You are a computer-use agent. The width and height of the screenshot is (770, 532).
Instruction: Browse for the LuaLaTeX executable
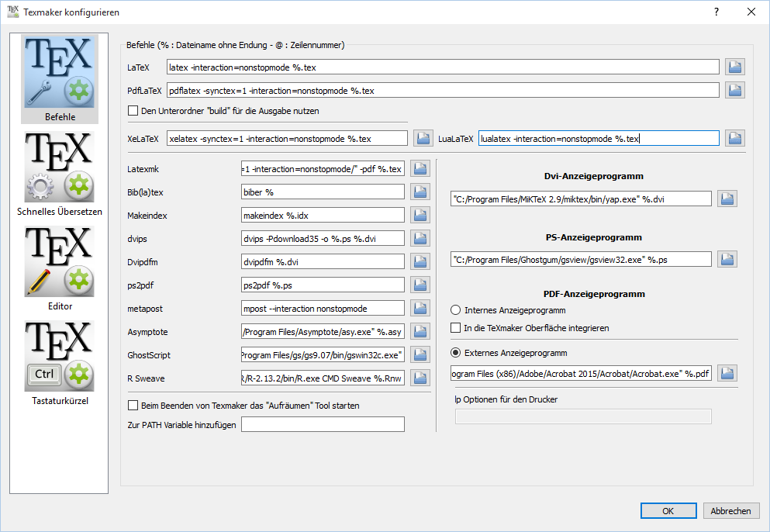(734, 139)
